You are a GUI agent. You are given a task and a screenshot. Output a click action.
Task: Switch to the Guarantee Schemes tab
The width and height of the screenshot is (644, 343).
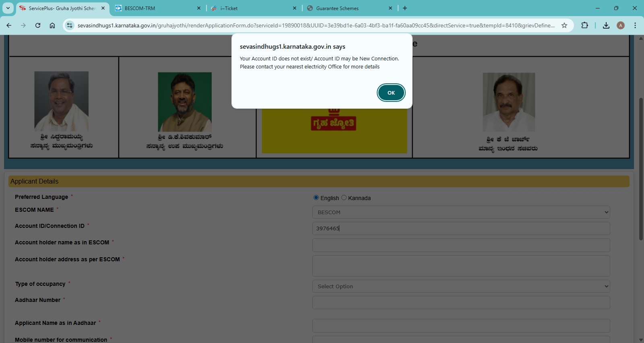[349, 8]
